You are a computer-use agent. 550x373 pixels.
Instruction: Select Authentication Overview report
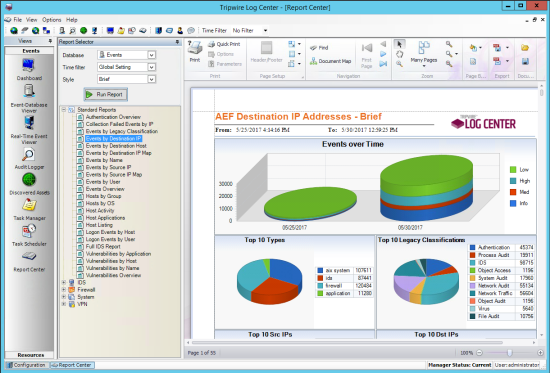tap(113, 117)
